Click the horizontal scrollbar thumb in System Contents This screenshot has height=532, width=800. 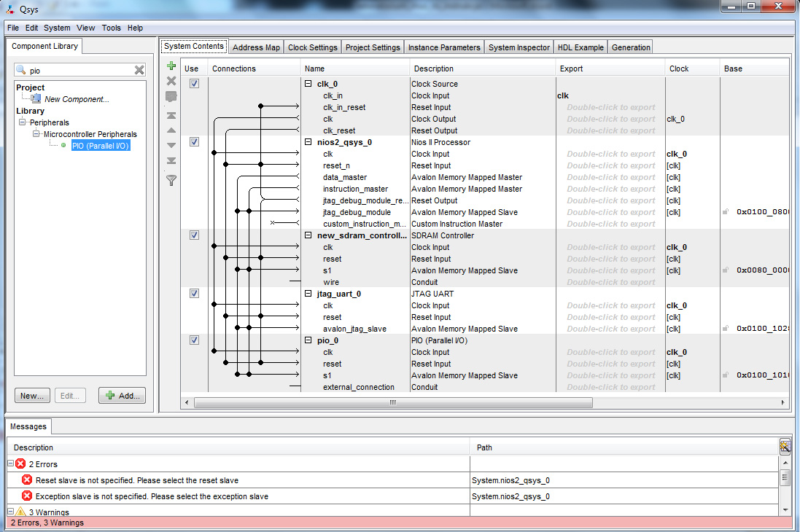coord(393,402)
